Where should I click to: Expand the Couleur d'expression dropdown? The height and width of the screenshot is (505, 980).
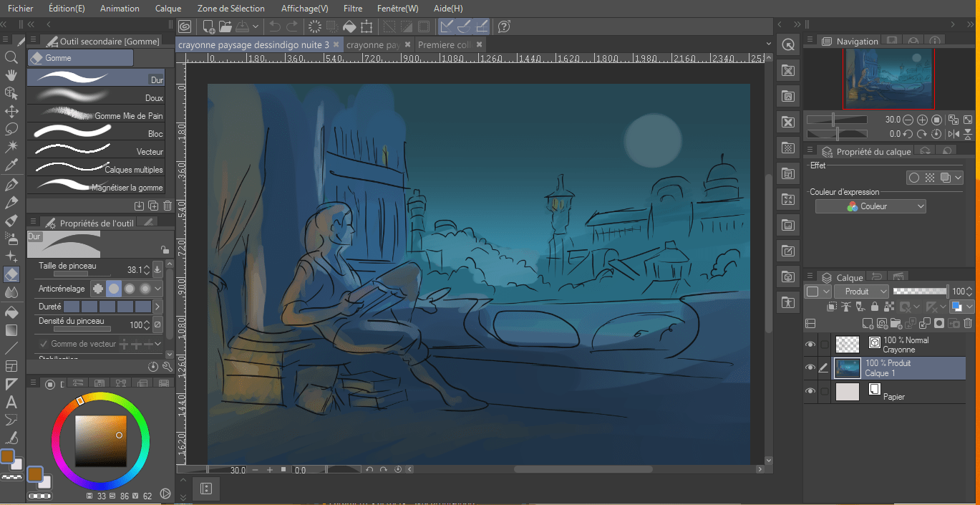tap(870, 206)
